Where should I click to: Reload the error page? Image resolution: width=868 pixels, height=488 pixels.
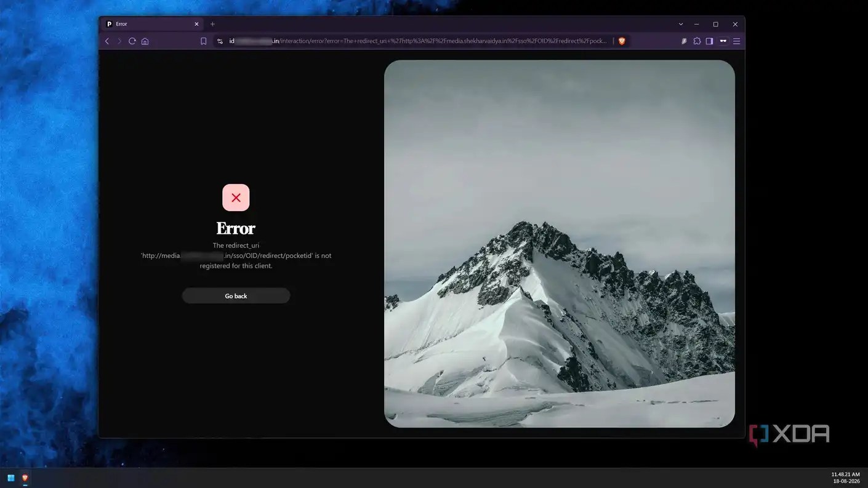(132, 41)
